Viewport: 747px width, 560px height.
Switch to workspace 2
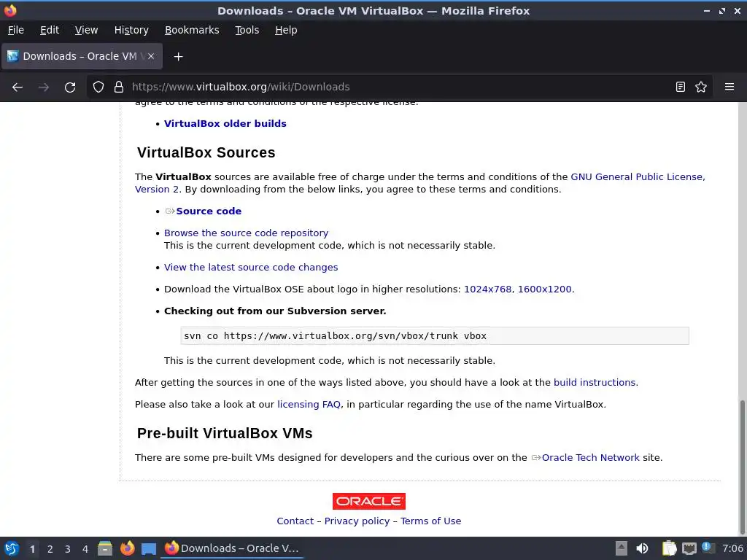tap(50, 549)
